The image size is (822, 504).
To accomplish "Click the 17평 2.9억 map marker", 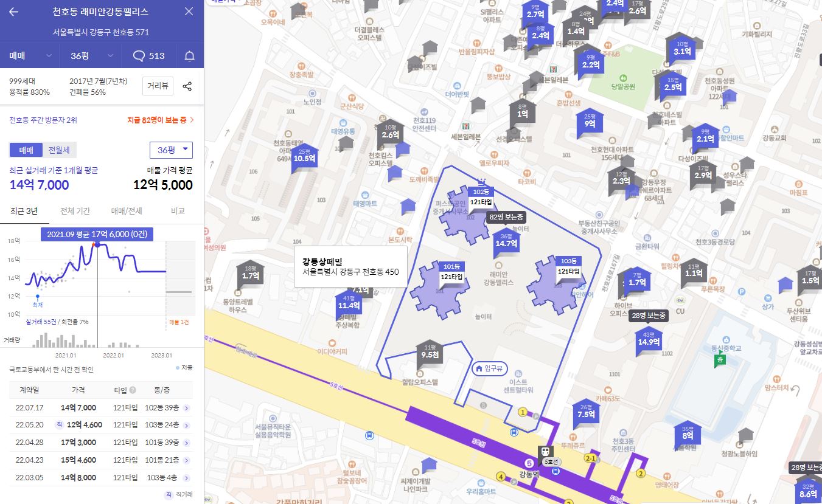I will [x=703, y=173].
